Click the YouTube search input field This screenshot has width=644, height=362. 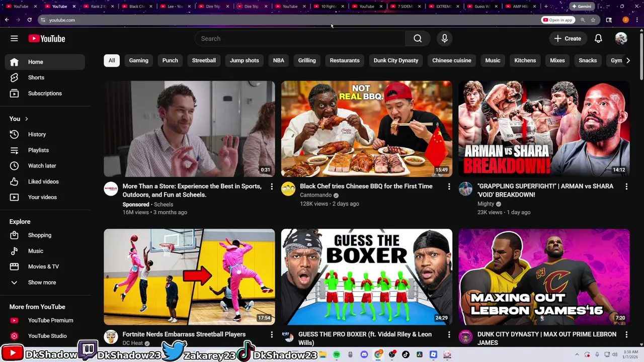tap(300, 39)
